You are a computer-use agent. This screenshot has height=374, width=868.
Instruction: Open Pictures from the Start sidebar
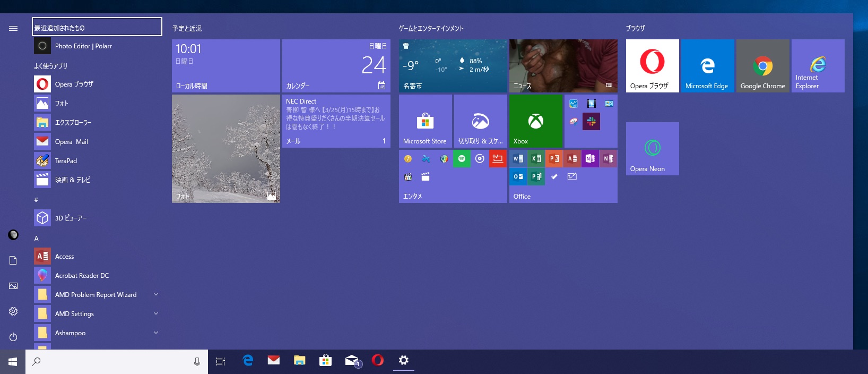coord(13,286)
